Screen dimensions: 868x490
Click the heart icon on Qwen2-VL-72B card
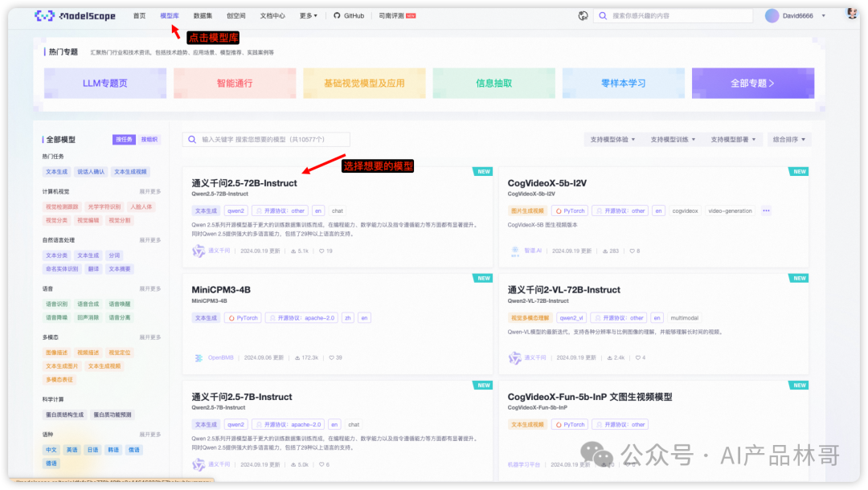pos(637,357)
